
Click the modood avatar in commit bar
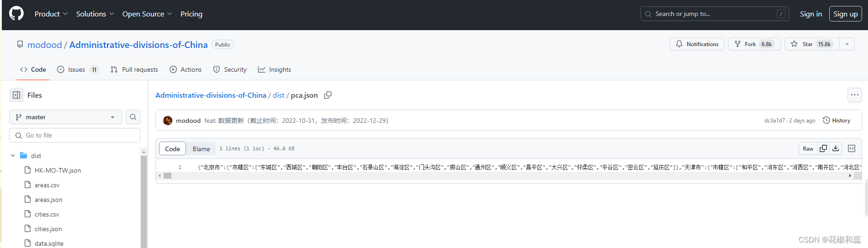pos(168,121)
